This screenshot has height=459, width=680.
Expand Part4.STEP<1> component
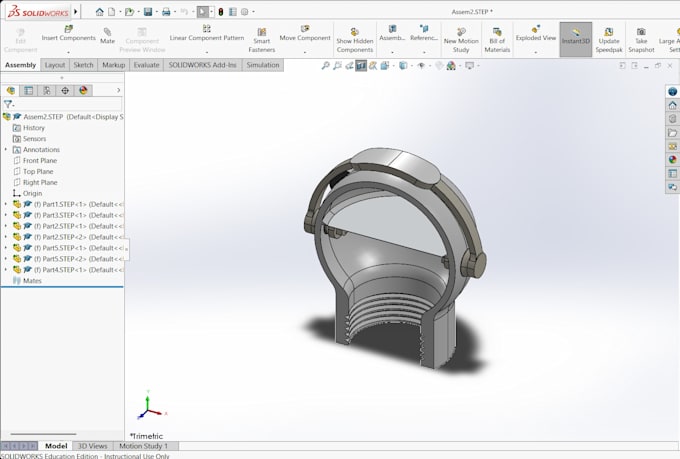6,269
